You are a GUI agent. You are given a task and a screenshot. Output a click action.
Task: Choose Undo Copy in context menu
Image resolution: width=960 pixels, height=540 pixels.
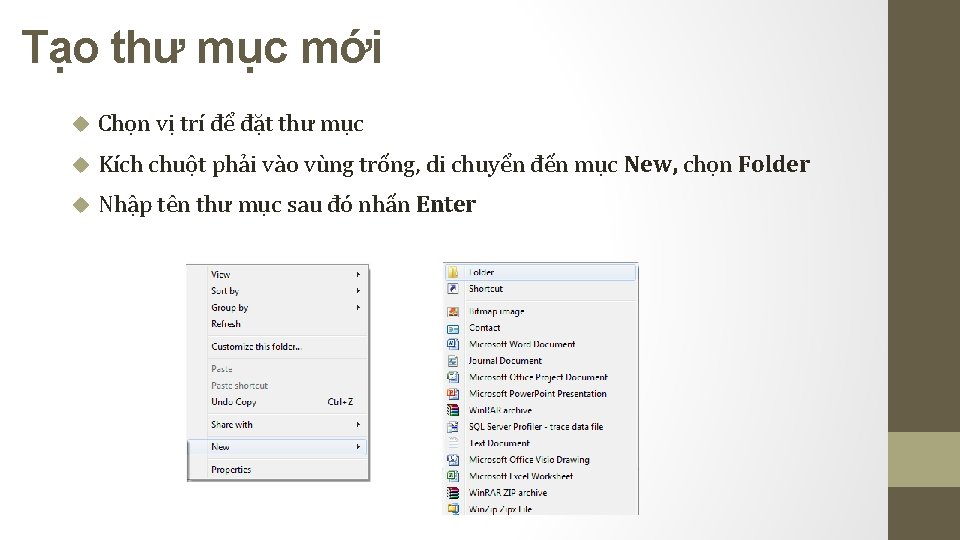click(278, 402)
